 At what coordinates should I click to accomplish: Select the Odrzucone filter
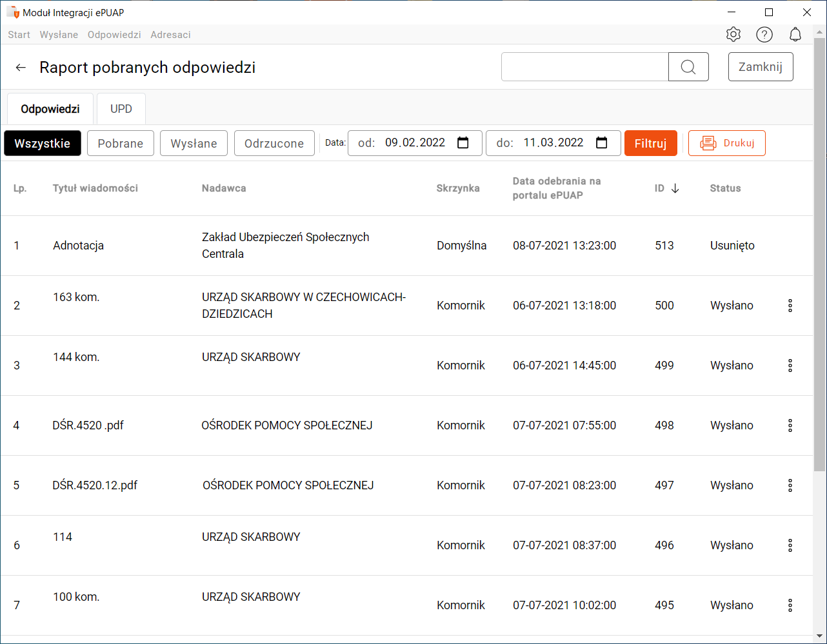[x=274, y=143]
